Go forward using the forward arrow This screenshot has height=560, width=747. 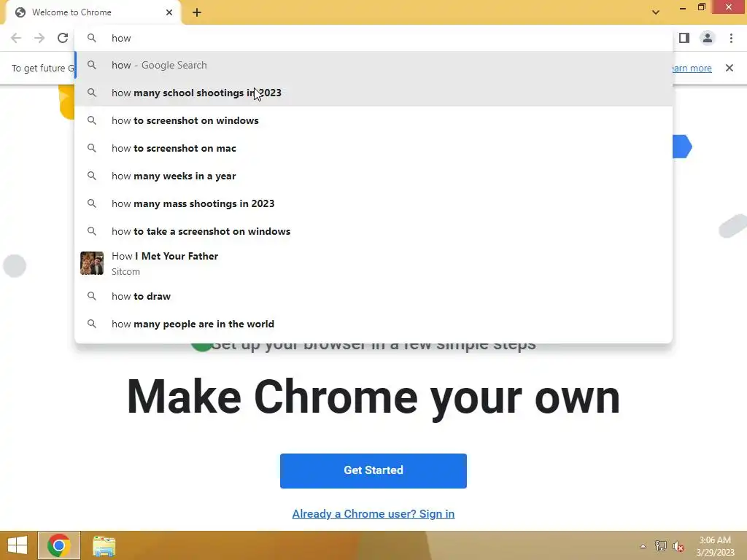tap(39, 38)
